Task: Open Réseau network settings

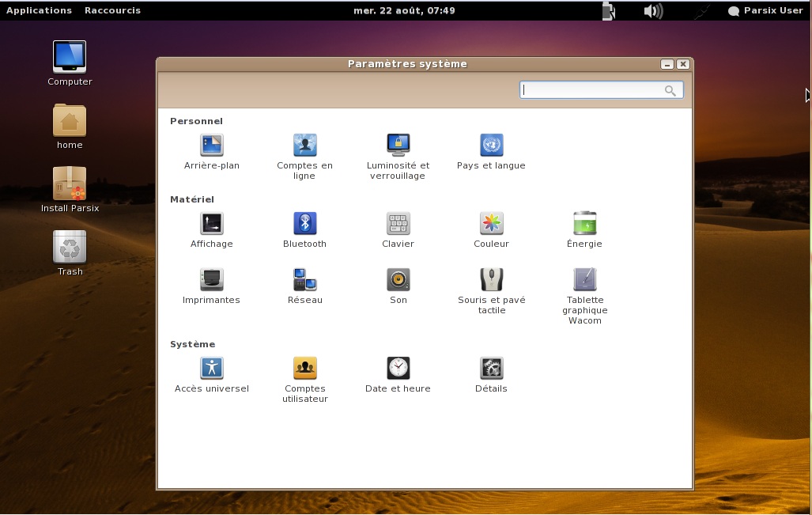Action: pyautogui.click(x=304, y=286)
